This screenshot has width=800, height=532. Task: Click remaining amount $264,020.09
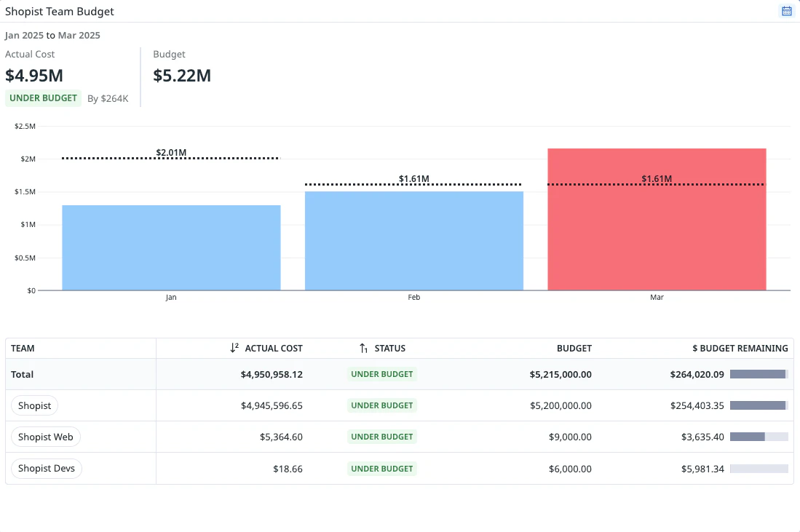pos(697,374)
